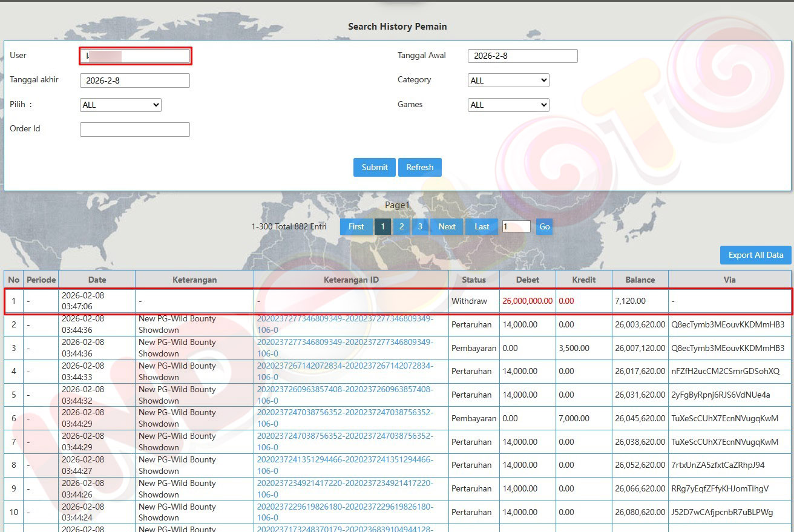Open the Category dropdown
The width and height of the screenshot is (794, 532).
pos(508,80)
